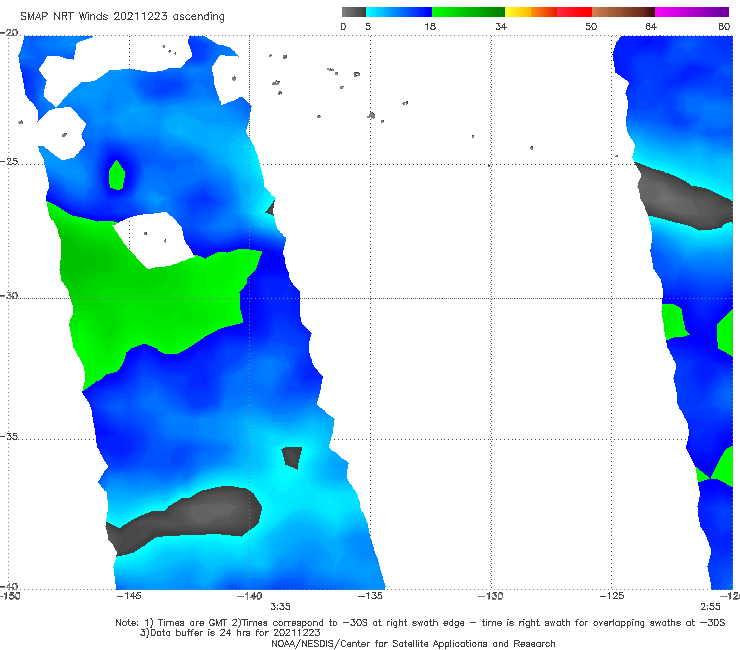
Task: Click the longitude label '-140'
Action: click(x=249, y=596)
